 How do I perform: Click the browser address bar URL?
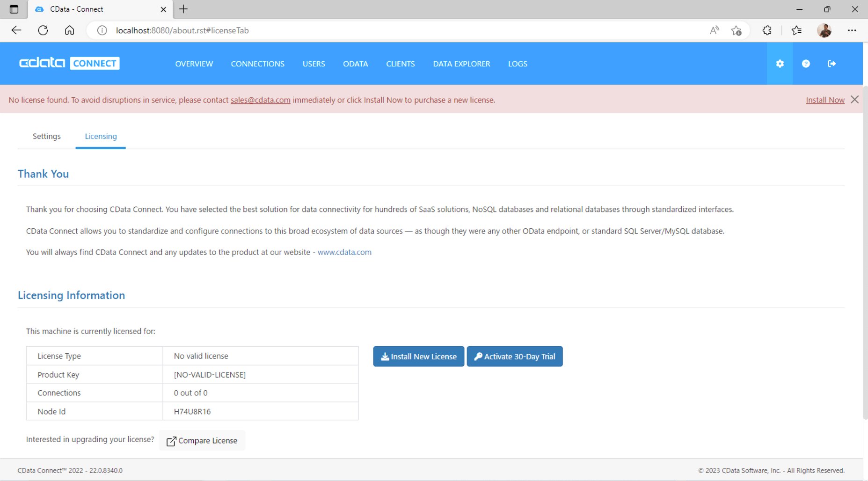(182, 30)
